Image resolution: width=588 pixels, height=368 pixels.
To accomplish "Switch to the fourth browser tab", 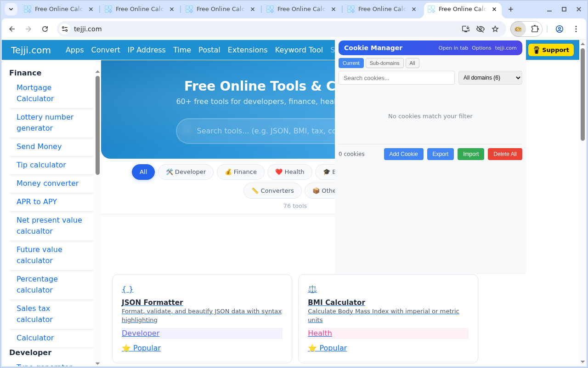I will (302, 9).
